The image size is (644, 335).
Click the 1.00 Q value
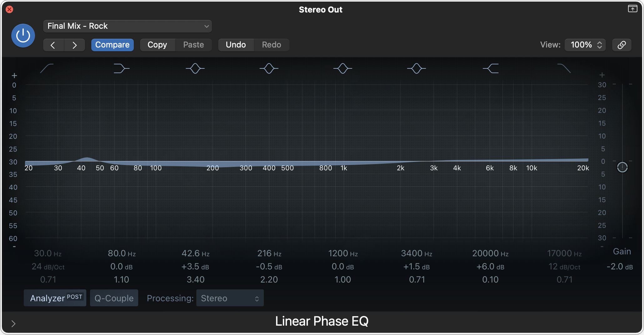click(x=343, y=280)
